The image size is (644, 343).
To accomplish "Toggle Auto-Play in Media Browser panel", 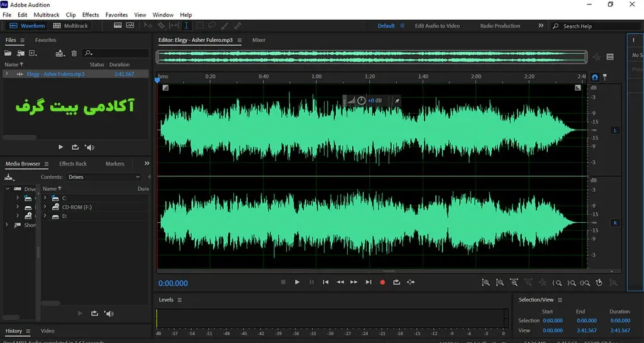I will 109,313.
